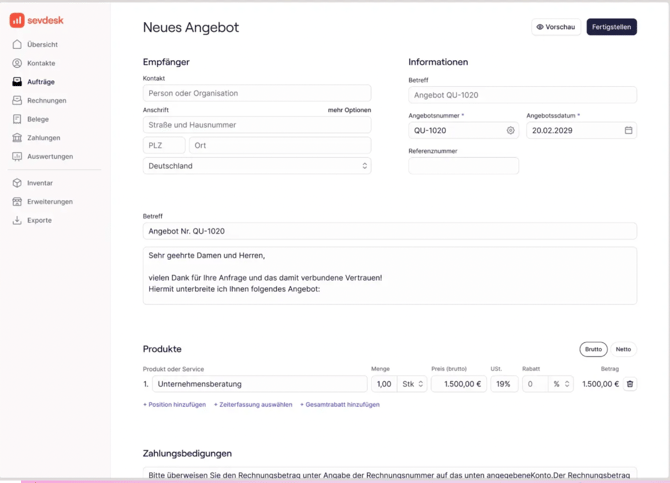
Task: Click the Fertigstellen button
Action: coord(611,27)
